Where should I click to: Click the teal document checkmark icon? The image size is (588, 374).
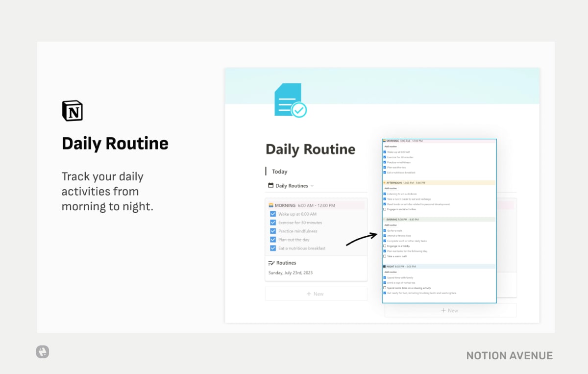[290, 100]
